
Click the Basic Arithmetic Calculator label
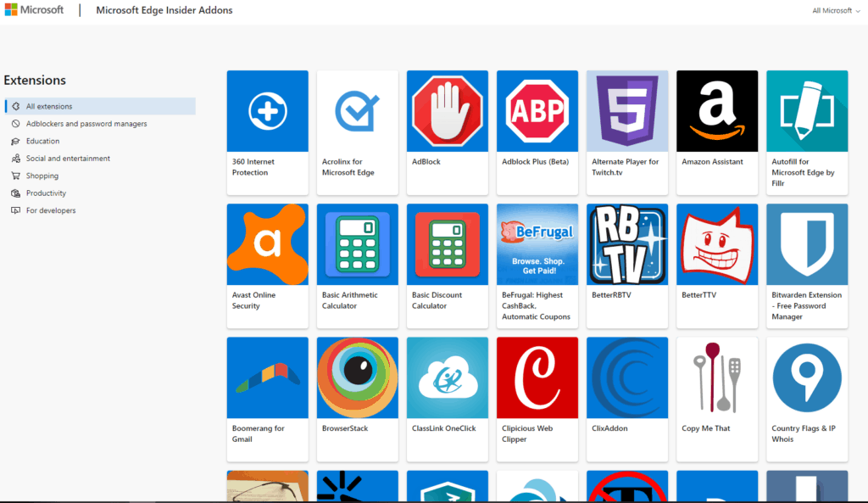coord(350,300)
